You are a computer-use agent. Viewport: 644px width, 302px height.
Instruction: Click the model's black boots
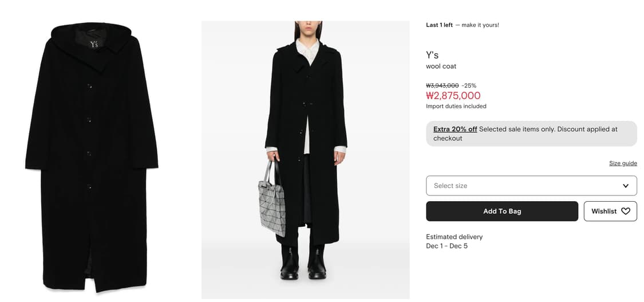tap(303, 264)
